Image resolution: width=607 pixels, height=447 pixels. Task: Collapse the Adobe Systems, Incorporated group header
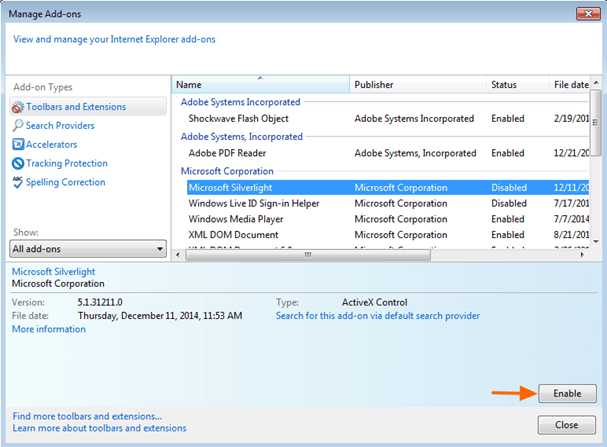pos(242,137)
